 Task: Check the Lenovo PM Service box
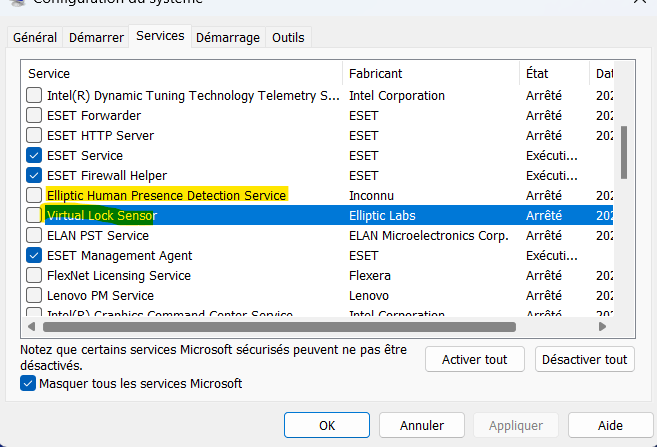[x=34, y=295]
